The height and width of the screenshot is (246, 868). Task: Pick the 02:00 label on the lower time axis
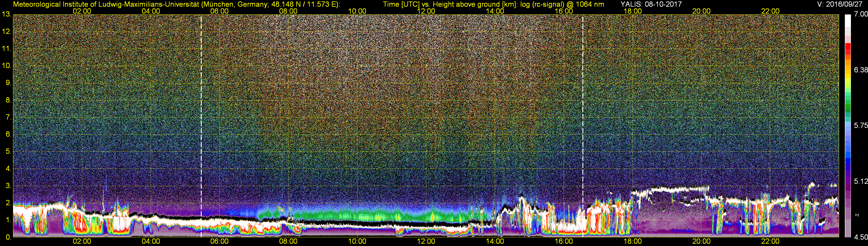point(82,241)
